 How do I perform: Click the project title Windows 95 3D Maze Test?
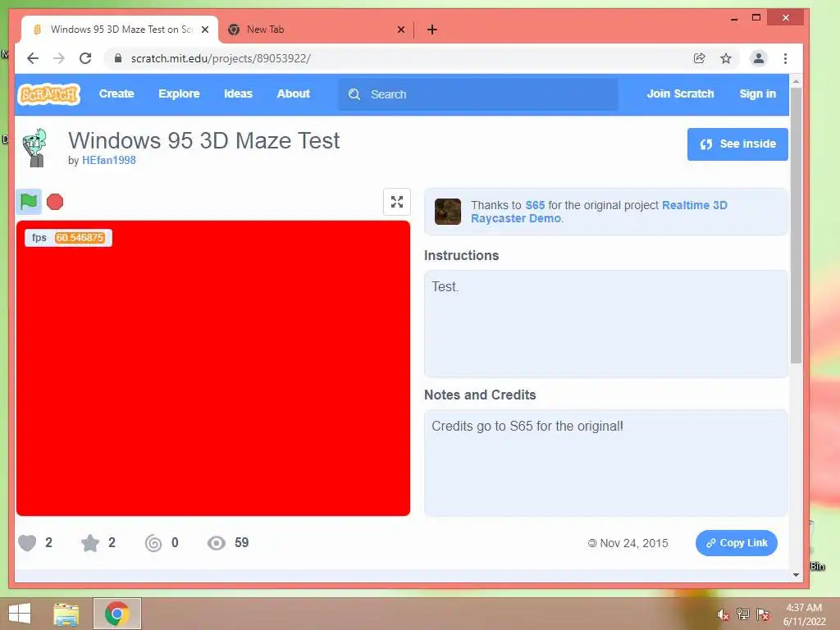tap(203, 141)
